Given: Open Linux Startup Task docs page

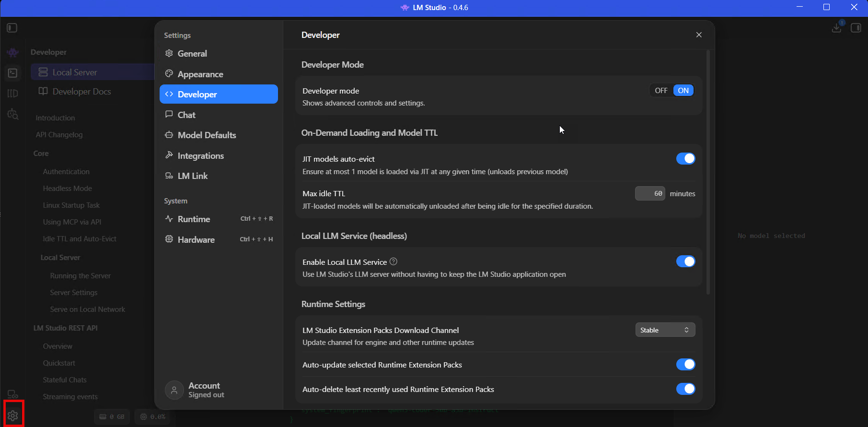Looking at the screenshot, I should (x=71, y=205).
